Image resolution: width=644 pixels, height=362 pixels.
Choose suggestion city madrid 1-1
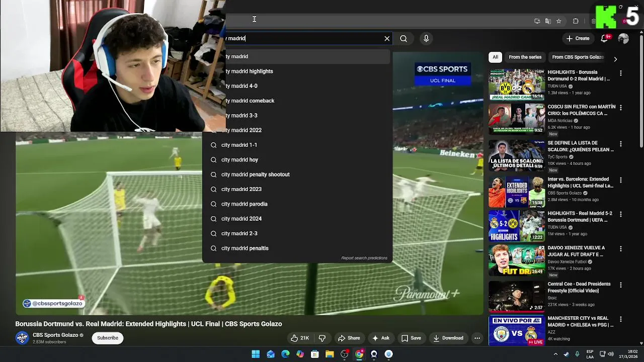point(297,145)
